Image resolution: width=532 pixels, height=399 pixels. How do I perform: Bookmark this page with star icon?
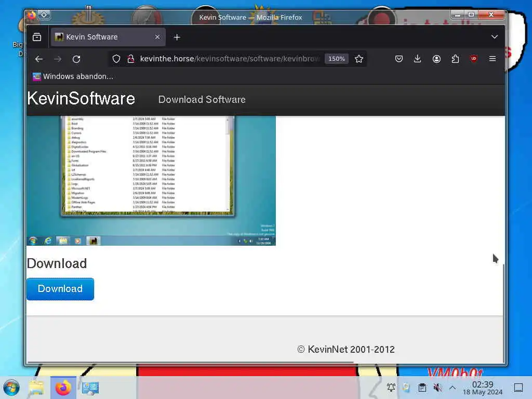tap(359, 59)
